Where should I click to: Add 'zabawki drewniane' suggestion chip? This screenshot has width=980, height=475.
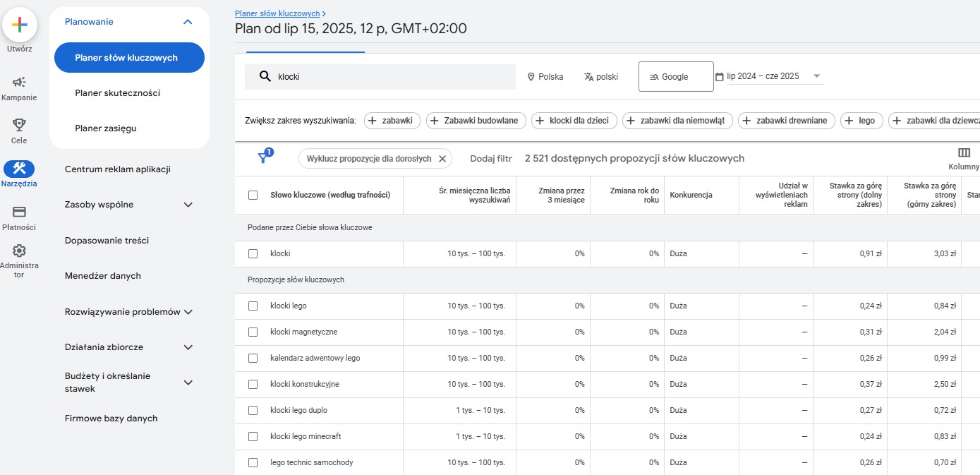pos(787,121)
